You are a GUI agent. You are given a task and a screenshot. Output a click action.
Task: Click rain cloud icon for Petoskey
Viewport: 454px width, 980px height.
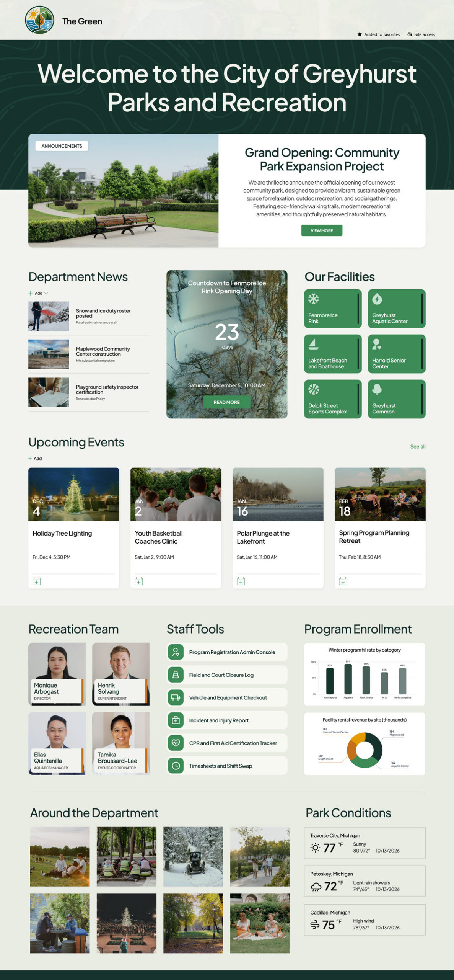(x=316, y=887)
